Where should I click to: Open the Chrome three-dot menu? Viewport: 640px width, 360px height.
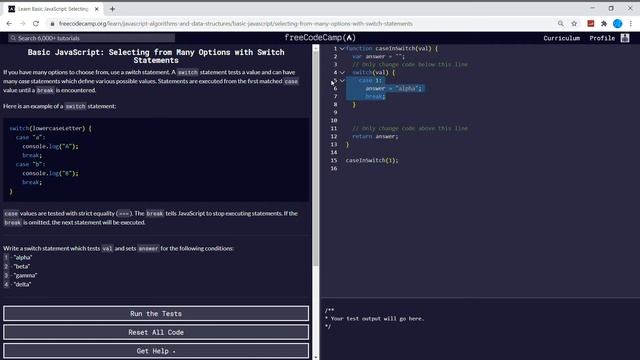pyautogui.click(x=631, y=24)
